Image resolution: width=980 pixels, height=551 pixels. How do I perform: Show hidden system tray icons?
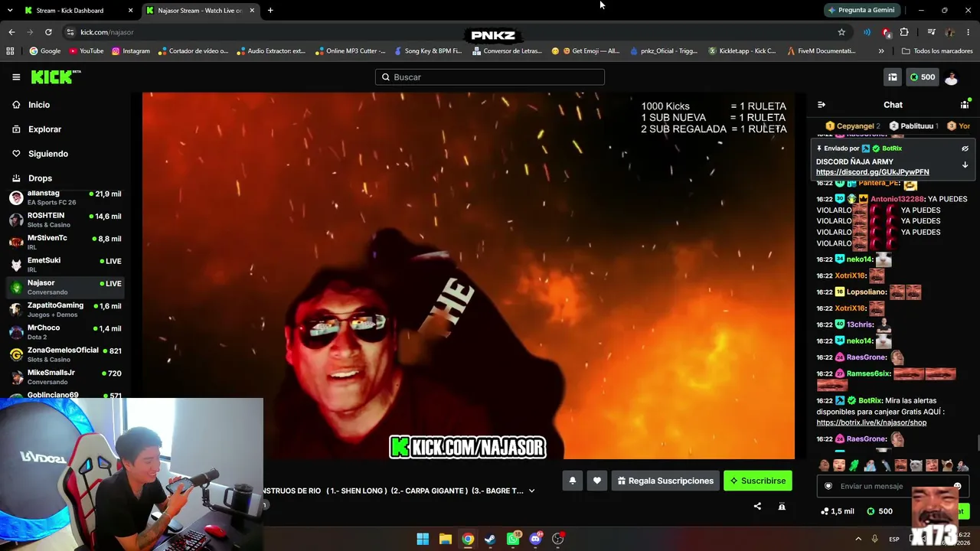tap(858, 539)
